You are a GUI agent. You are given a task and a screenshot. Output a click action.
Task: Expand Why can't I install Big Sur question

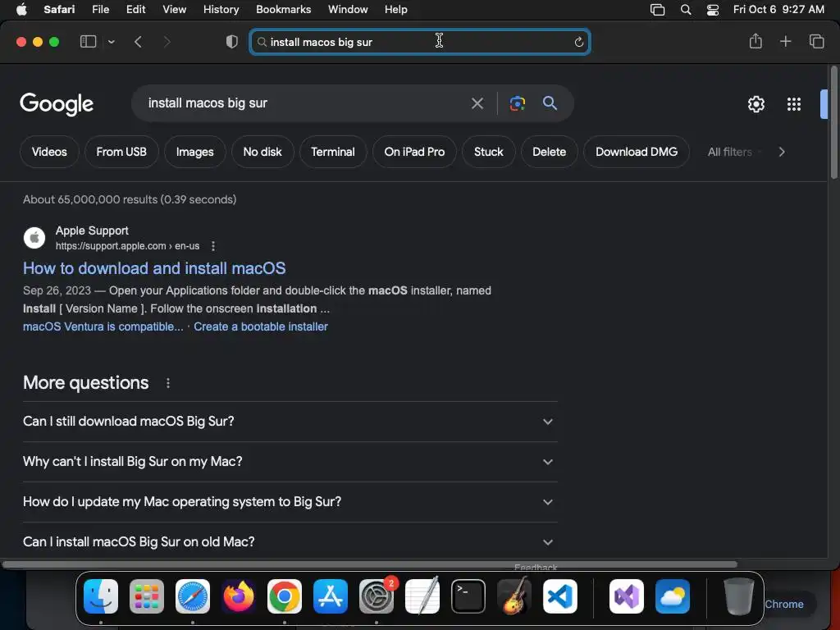tap(290, 461)
